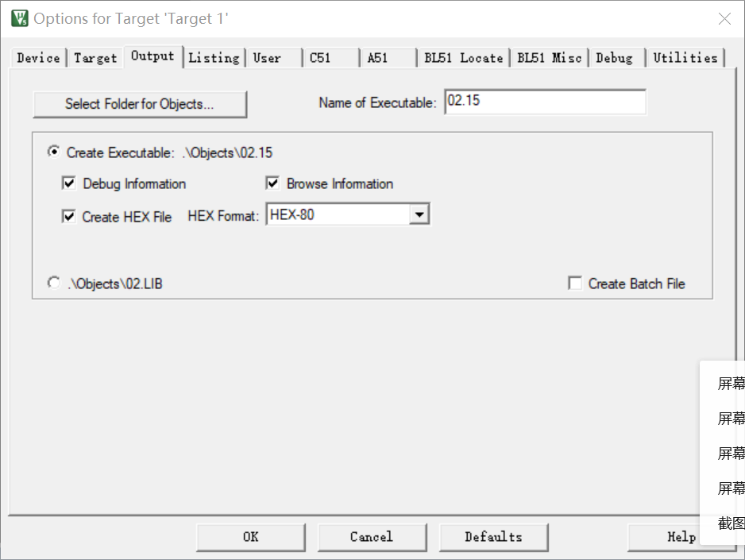The width and height of the screenshot is (745, 560).
Task: Switch to the BL51 Locate tab
Action: click(x=463, y=57)
